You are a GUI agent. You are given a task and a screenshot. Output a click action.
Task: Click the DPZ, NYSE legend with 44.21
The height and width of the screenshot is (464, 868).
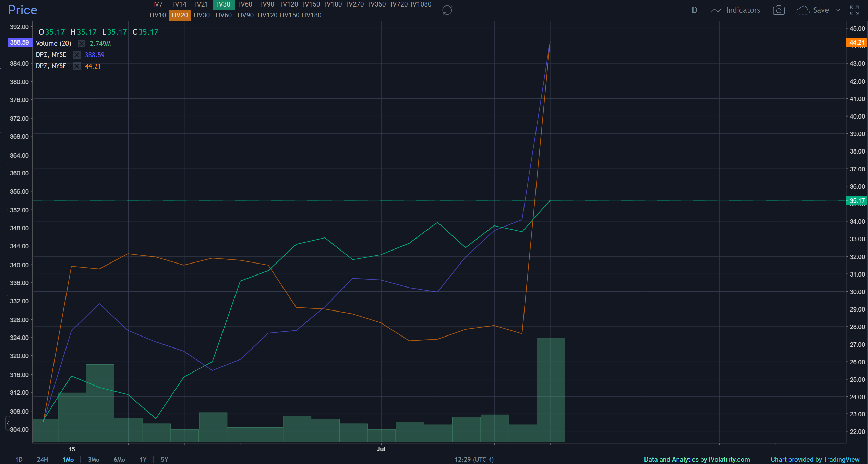51,66
